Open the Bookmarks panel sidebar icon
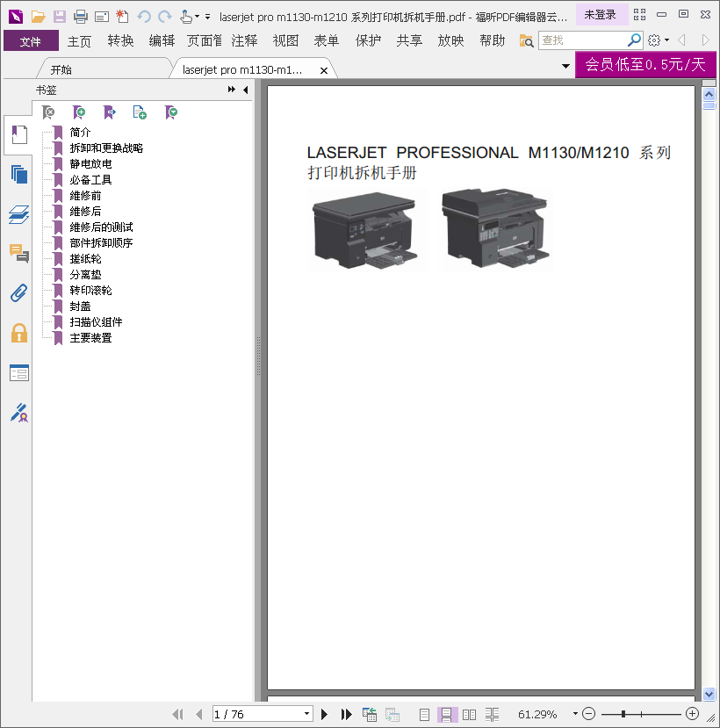 [x=19, y=135]
